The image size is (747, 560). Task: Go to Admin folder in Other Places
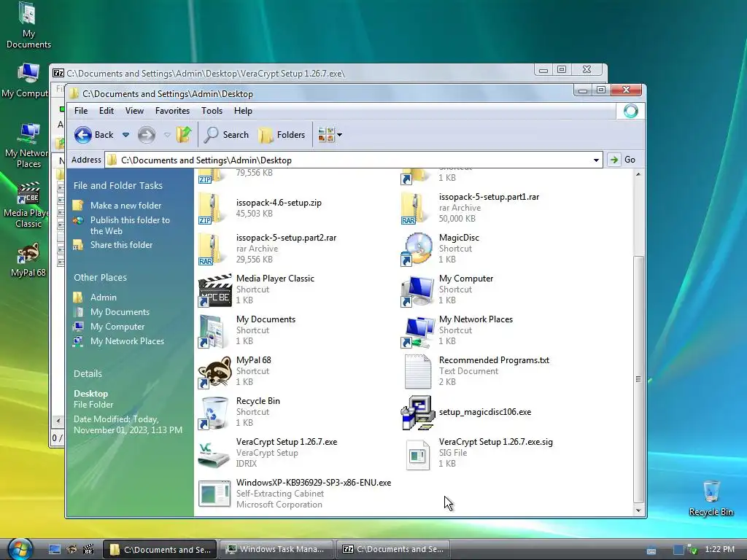pyautogui.click(x=104, y=297)
